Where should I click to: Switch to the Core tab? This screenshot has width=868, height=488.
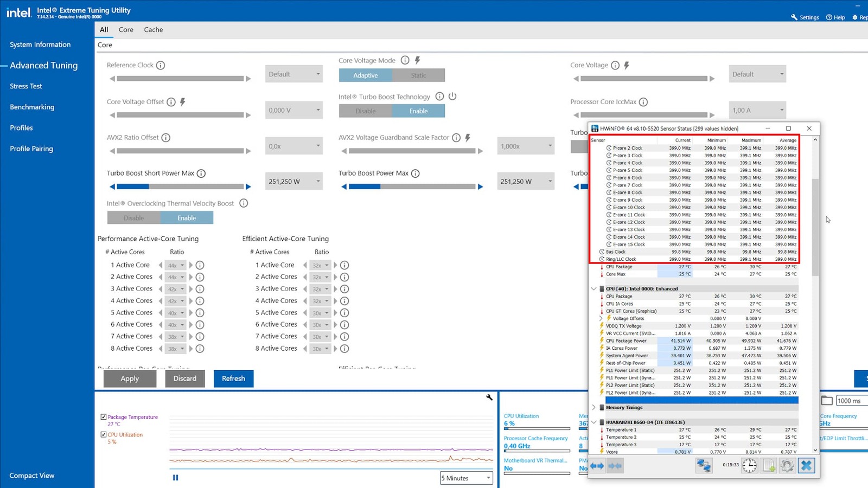click(x=126, y=30)
